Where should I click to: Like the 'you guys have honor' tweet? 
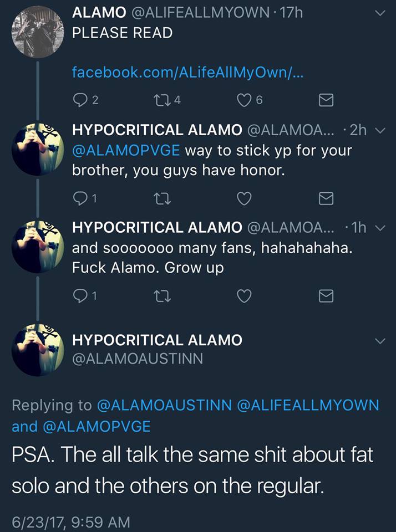click(x=245, y=198)
